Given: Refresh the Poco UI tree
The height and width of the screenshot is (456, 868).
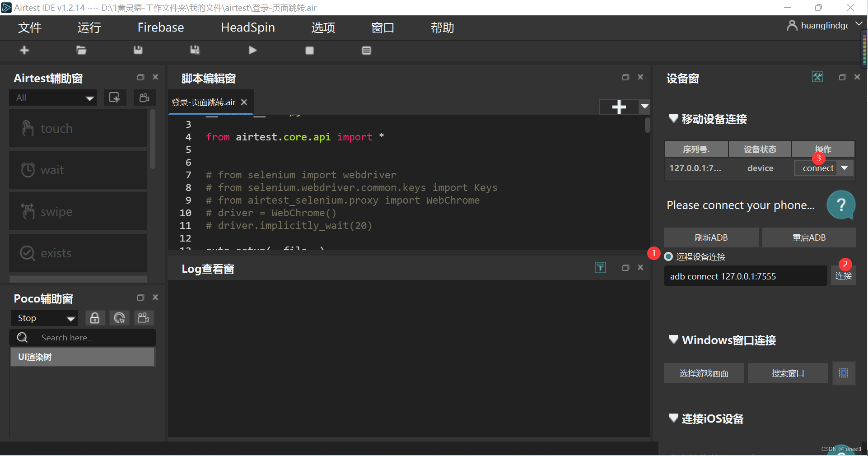Looking at the screenshot, I should pyautogui.click(x=119, y=318).
